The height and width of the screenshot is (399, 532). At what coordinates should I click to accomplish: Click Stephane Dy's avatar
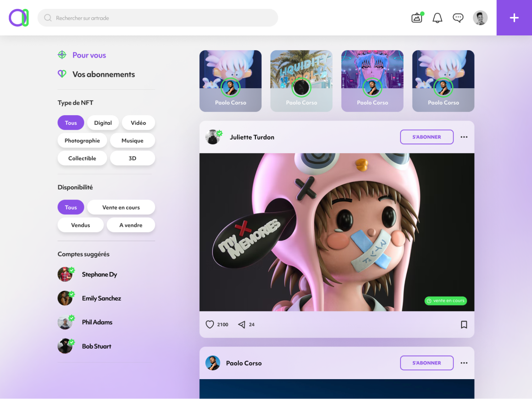tap(65, 274)
